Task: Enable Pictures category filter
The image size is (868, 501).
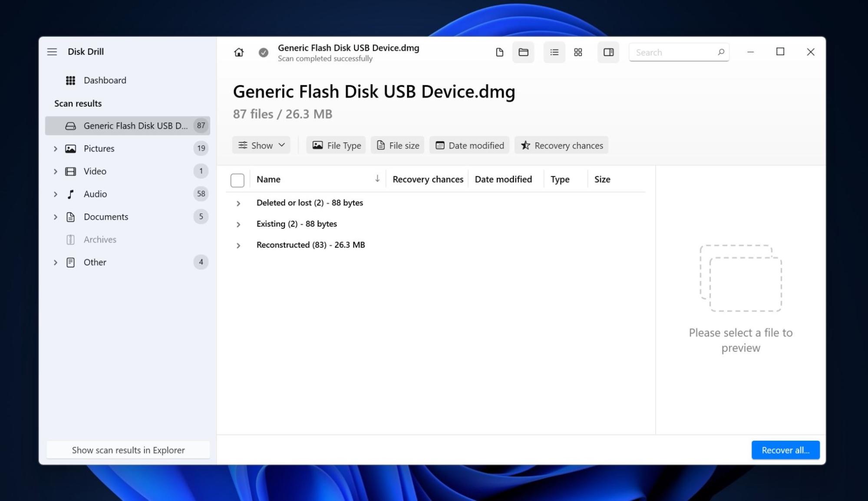Action: pos(99,148)
